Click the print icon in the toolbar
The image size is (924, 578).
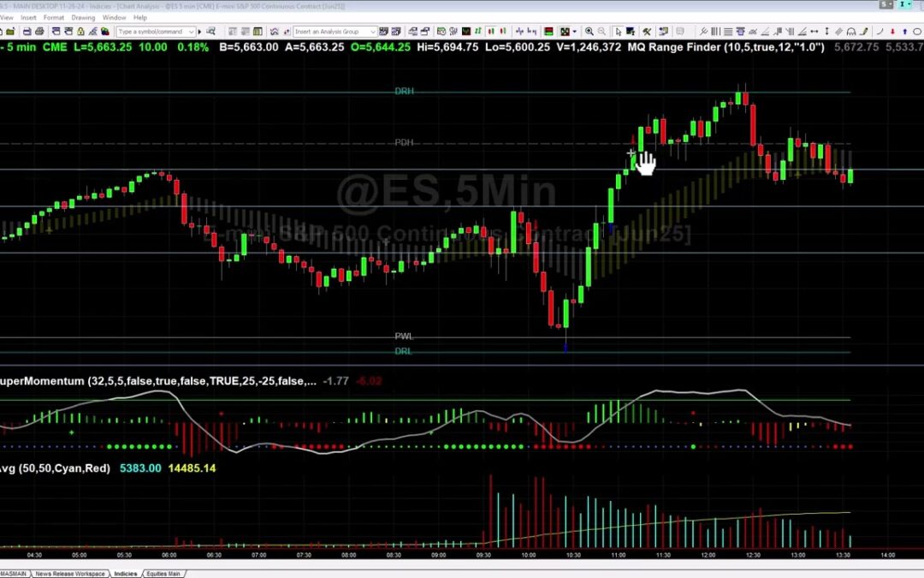(x=39, y=32)
